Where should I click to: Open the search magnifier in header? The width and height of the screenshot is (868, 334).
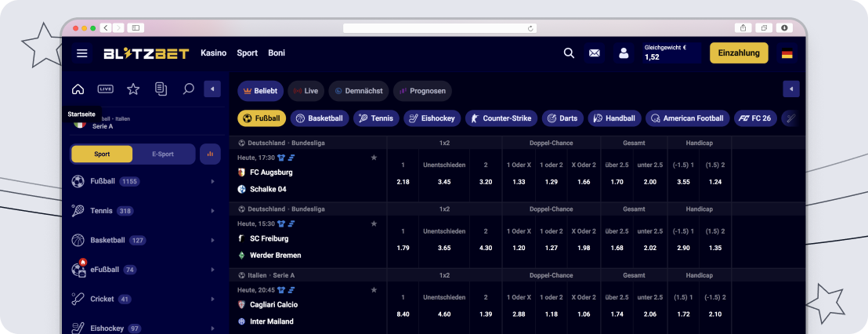point(569,53)
